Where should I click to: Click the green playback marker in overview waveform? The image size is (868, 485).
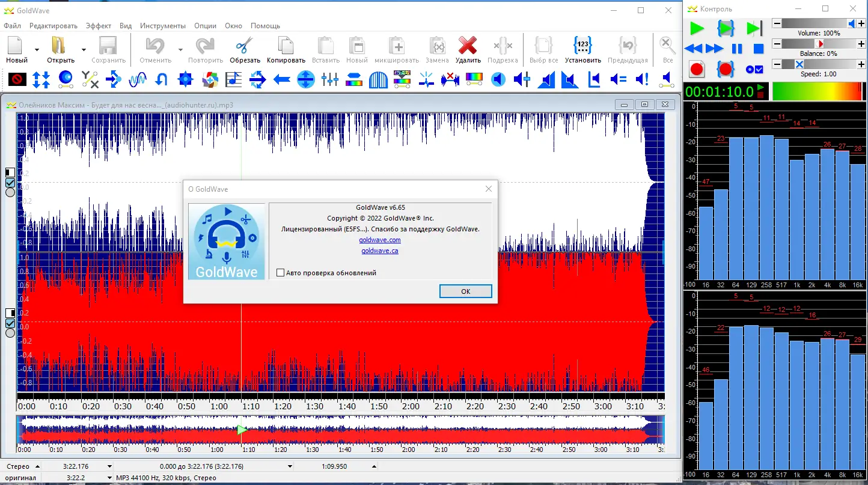pos(242,430)
